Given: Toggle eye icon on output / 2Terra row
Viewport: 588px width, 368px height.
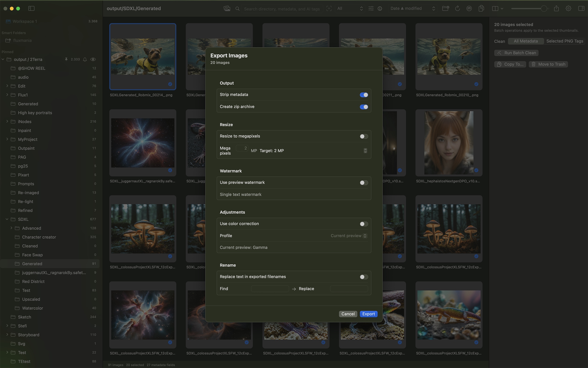Looking at the screenshot, I should pos(93,59).
